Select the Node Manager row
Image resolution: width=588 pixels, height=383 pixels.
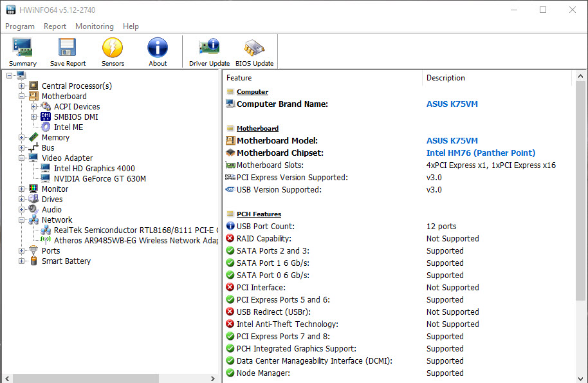point(398,373)
